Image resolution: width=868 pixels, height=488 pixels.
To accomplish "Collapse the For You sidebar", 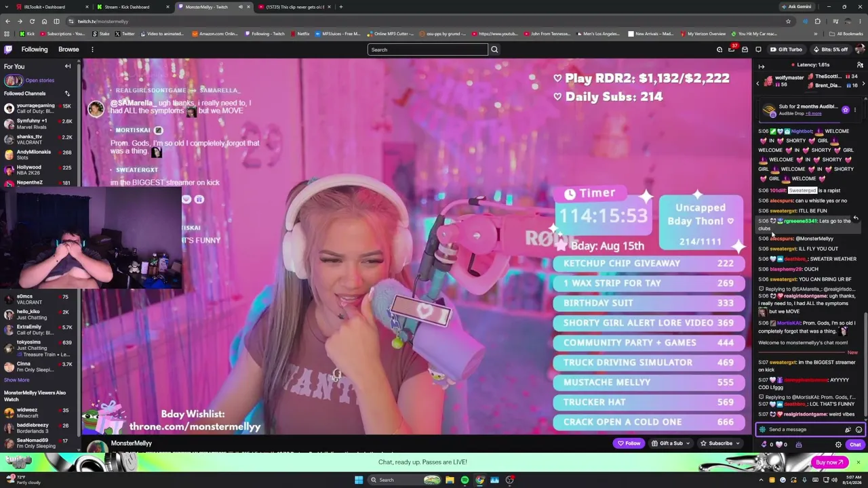I will [68, 66].
